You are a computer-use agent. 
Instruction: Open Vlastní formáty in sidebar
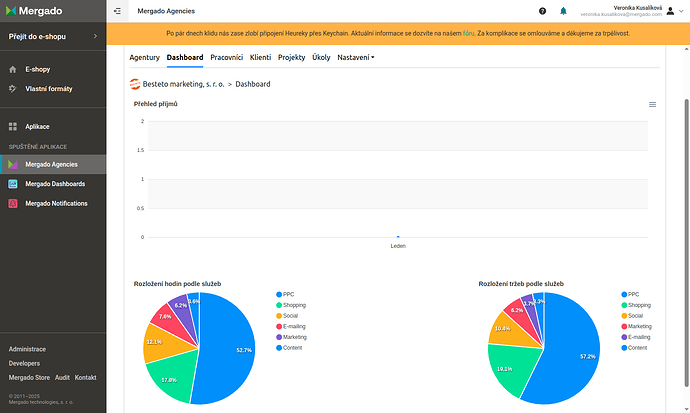[x=53, y=89]
